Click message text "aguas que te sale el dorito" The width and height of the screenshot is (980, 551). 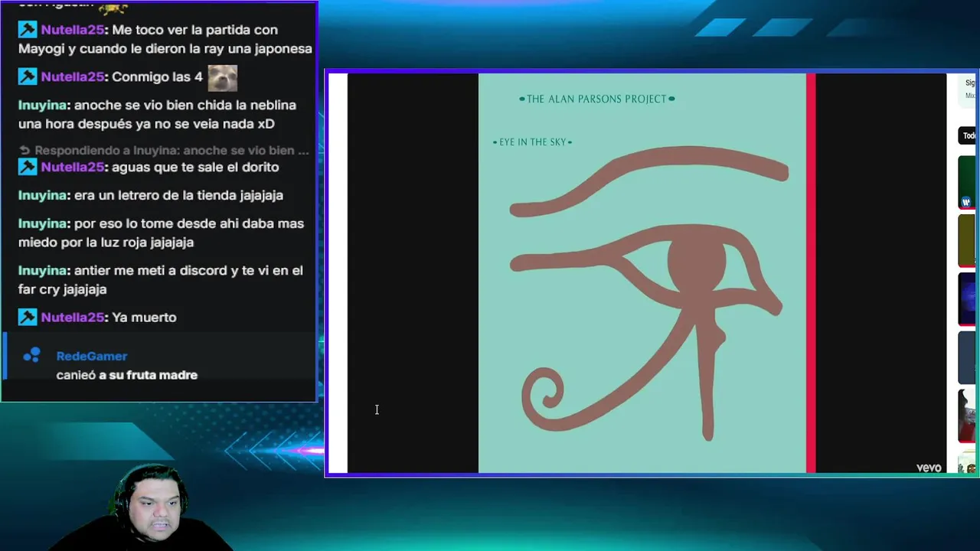(195, 167)
